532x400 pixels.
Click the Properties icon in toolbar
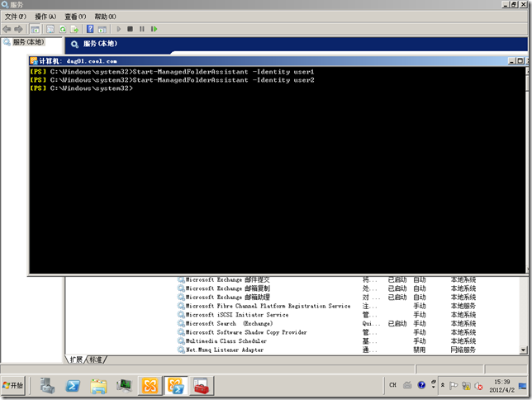coord(49,29)
